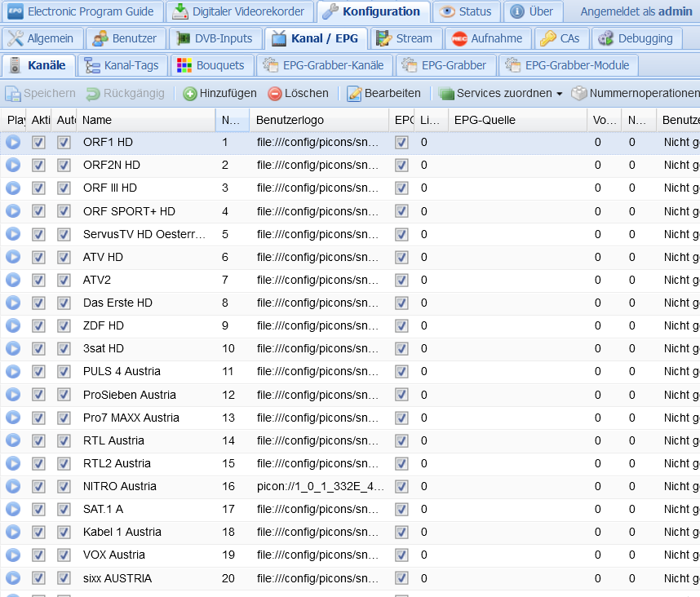Image resolution: width=700 pixels, height=597 pixels.
Task: Sort by Benutzerlogo column header
Action: click(319, 120)
